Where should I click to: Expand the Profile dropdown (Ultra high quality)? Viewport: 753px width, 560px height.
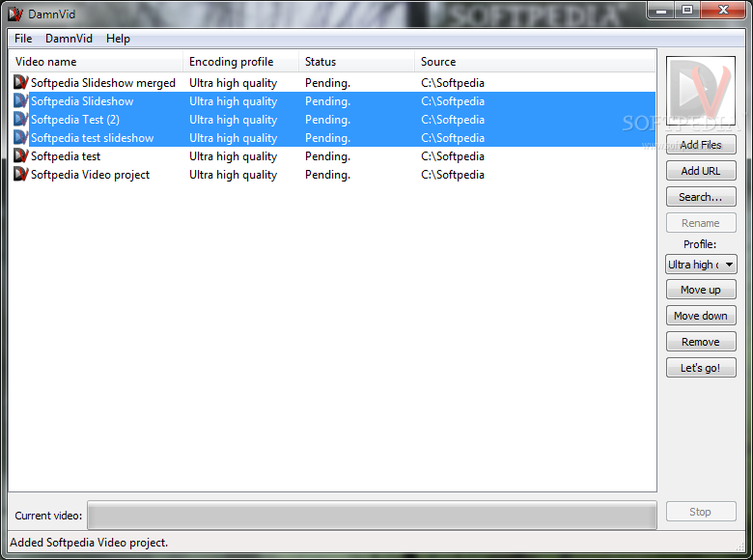coord(701,265)
